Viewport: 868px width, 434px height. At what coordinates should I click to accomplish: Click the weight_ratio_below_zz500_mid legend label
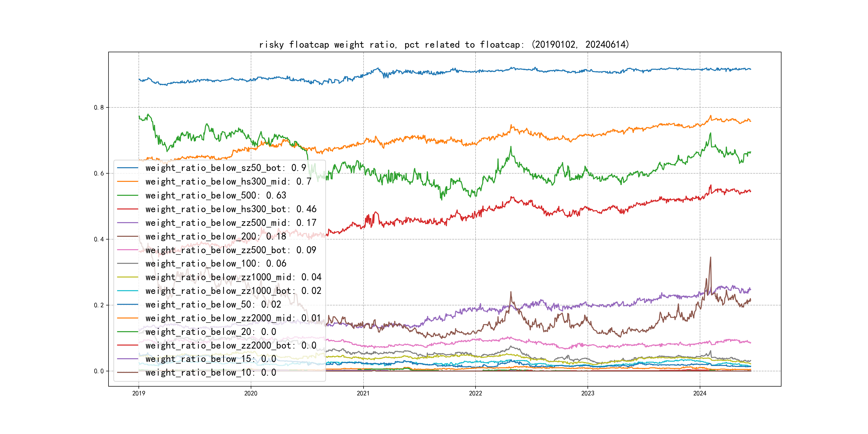pos(231,223)
